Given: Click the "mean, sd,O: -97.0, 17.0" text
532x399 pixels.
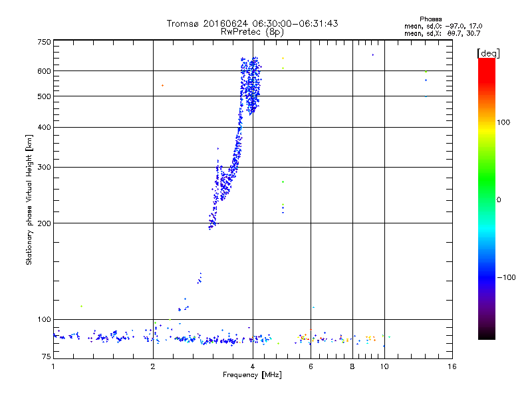Looking at the screenshot, I should pyautogui.click(x=443, y=26).
